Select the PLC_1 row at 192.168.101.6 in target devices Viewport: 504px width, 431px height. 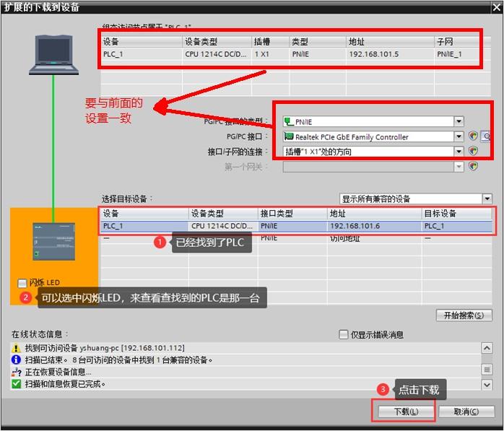(x=296, y=226)
